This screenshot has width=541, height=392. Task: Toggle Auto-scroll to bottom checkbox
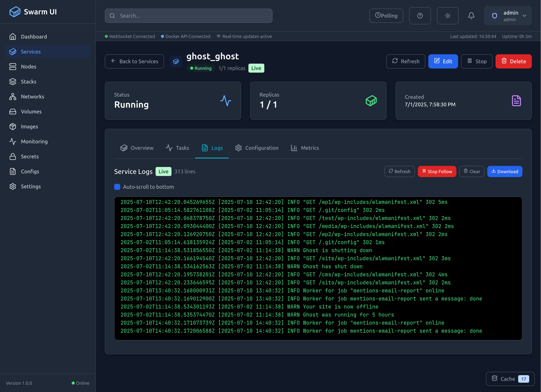[117, 187]
